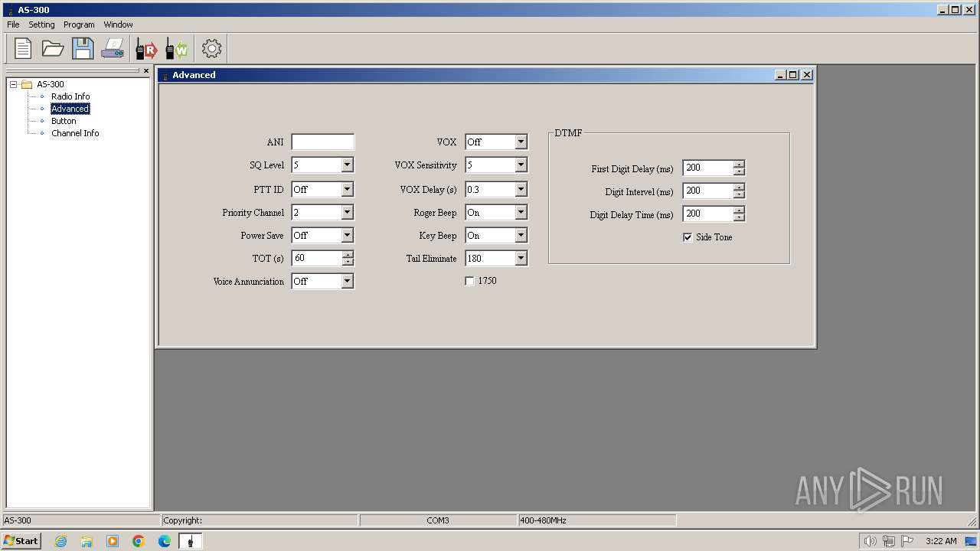Click the Read from radio icon
The image size is (980, 551).
pyautogui.click(x=145, y=49)
